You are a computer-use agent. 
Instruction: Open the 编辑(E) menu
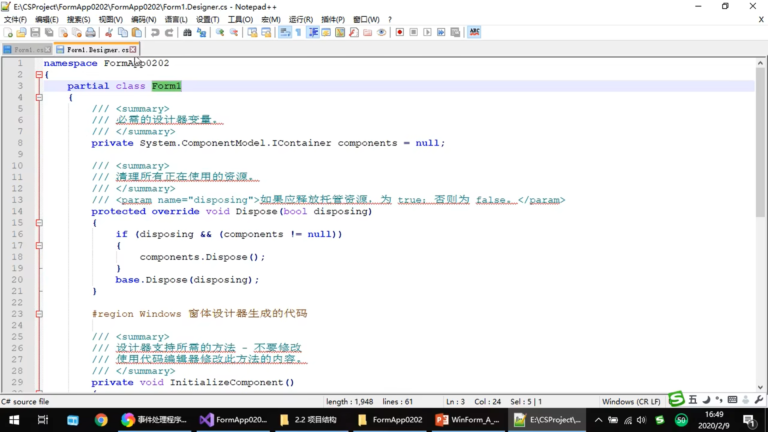(47, 20)
